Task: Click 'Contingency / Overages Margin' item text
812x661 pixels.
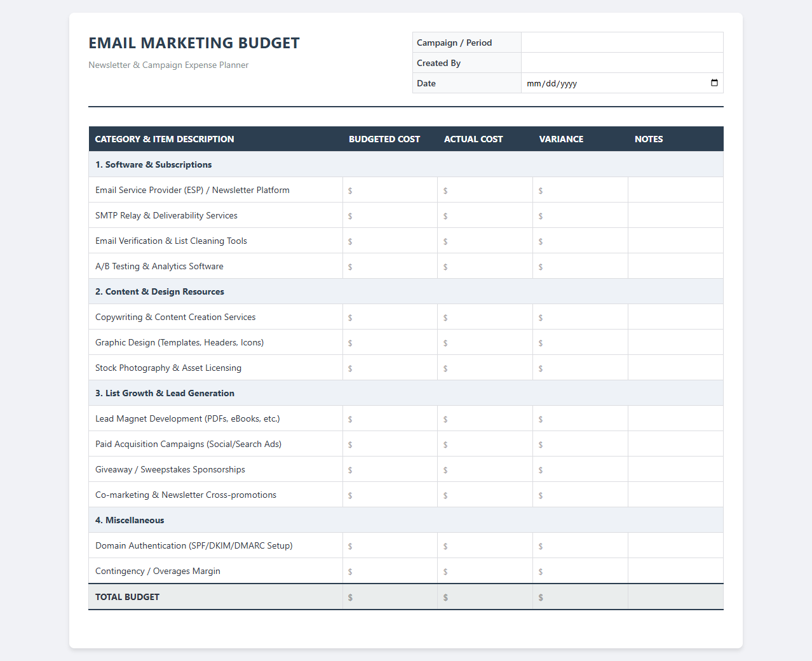Action: (x=158, y=571)
